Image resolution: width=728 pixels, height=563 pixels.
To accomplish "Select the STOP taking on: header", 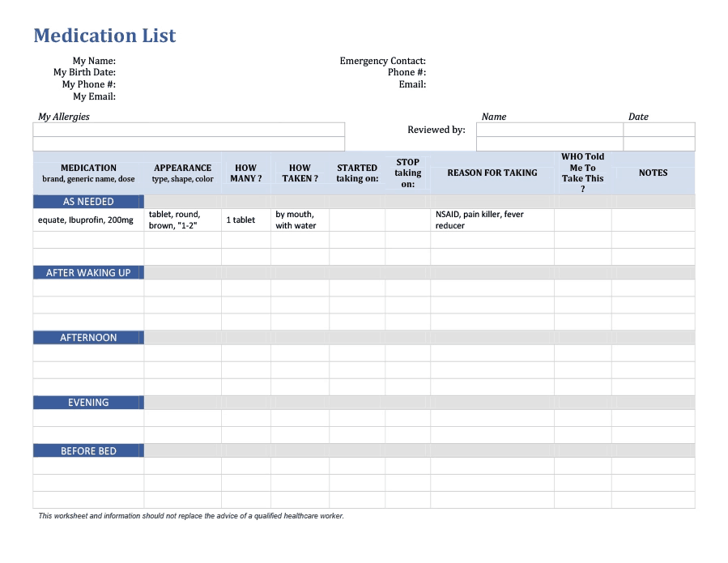I will [407, 173].
